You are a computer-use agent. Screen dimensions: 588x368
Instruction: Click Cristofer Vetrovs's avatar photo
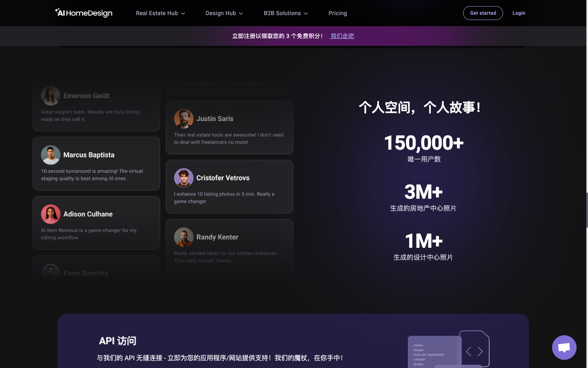tap(184, 178)
